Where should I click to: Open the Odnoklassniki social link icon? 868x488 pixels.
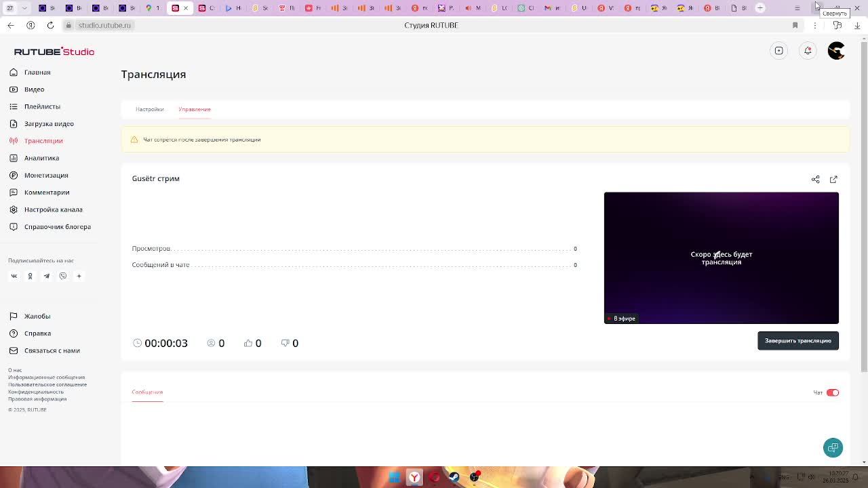pos(30,276)
